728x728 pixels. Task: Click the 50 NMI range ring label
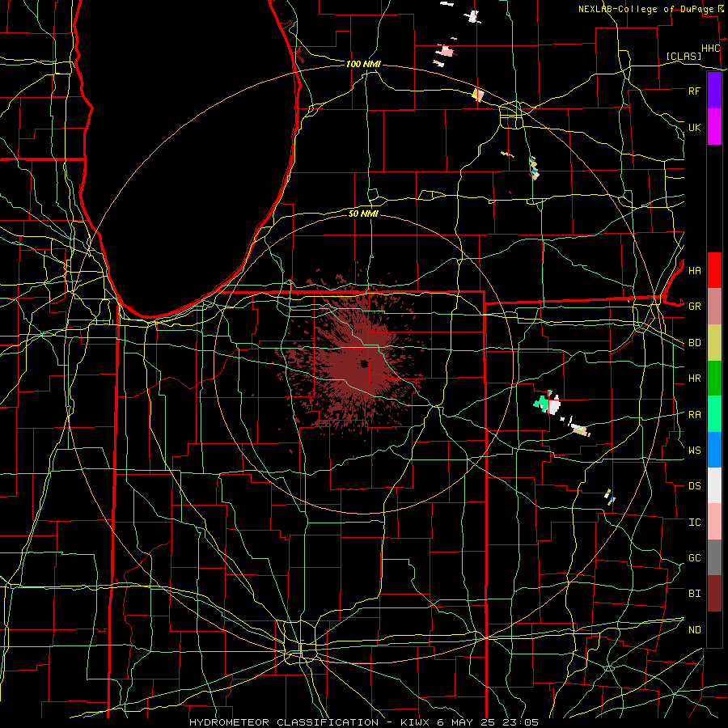click(x=363, y=214)
